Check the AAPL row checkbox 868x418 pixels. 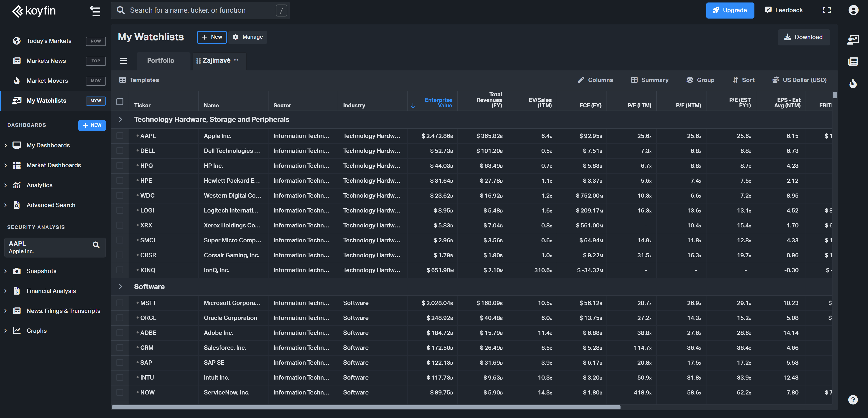pos(120,136)
